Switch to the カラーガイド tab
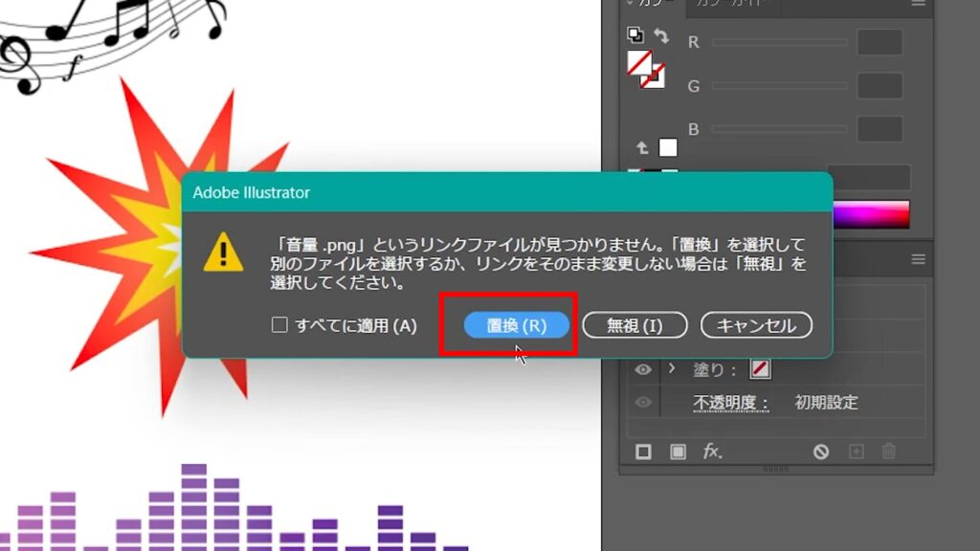 [x=731, y=5]
